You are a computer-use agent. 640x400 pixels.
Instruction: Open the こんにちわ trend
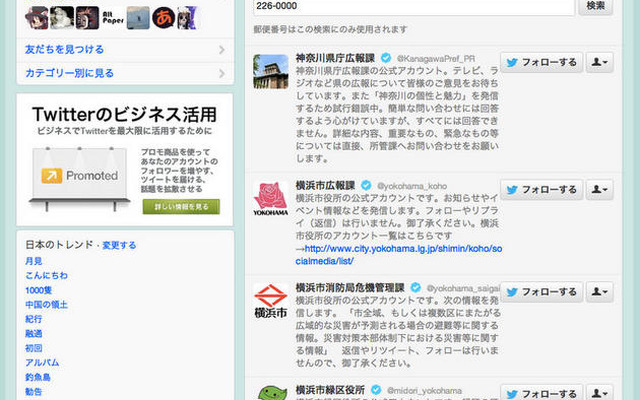[x=47, y=276]
